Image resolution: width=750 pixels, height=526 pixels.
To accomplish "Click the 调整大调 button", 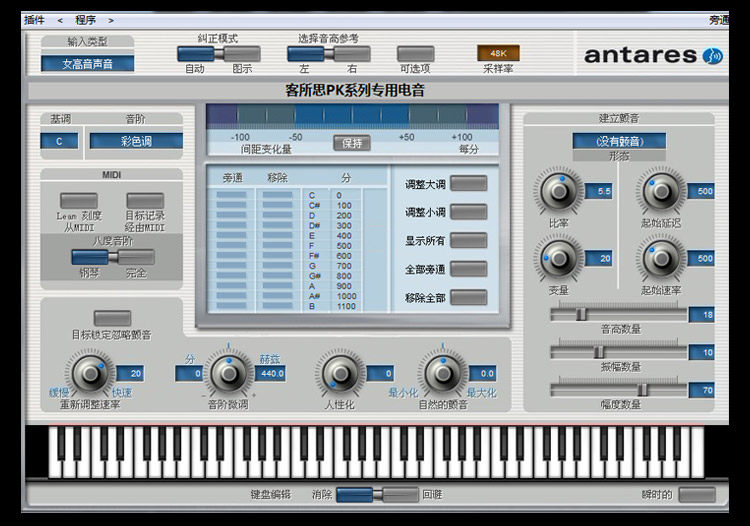I will click(x=469, y=184).
